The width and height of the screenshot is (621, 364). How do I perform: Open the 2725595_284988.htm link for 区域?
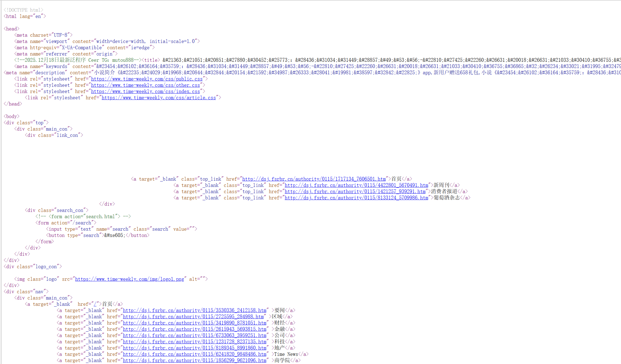[x=193, y=317]
